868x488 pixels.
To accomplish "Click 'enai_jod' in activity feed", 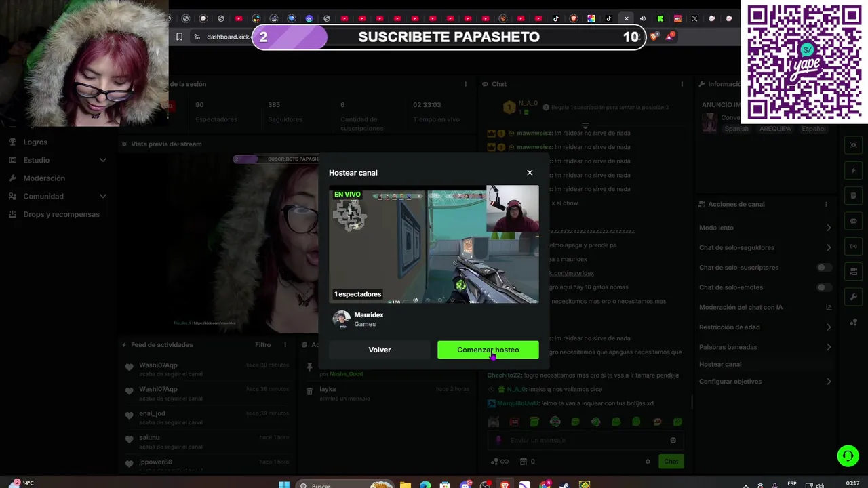I will point(152,413).
